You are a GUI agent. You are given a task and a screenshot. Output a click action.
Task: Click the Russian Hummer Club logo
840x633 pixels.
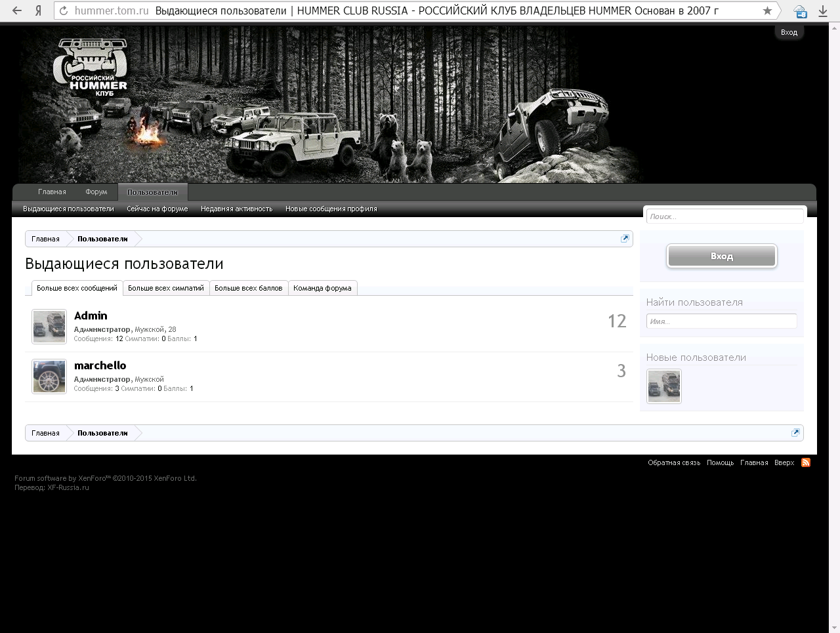[90, 68]
